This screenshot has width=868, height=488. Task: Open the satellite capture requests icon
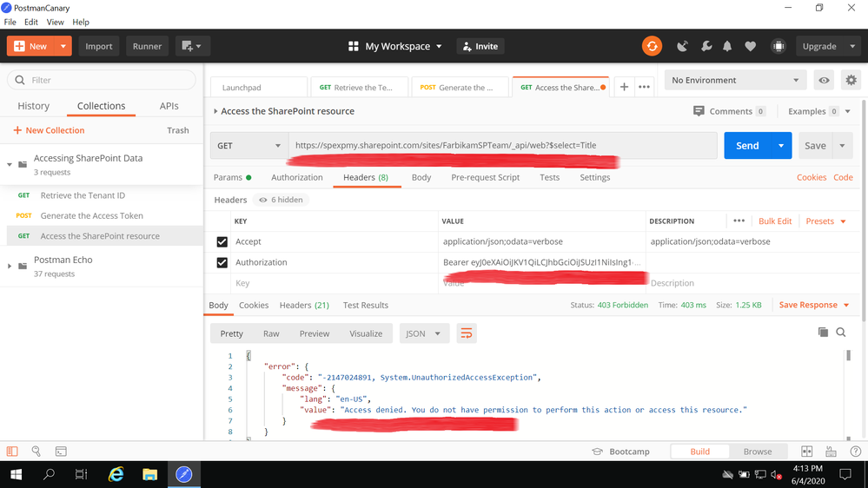coord(683,47)
